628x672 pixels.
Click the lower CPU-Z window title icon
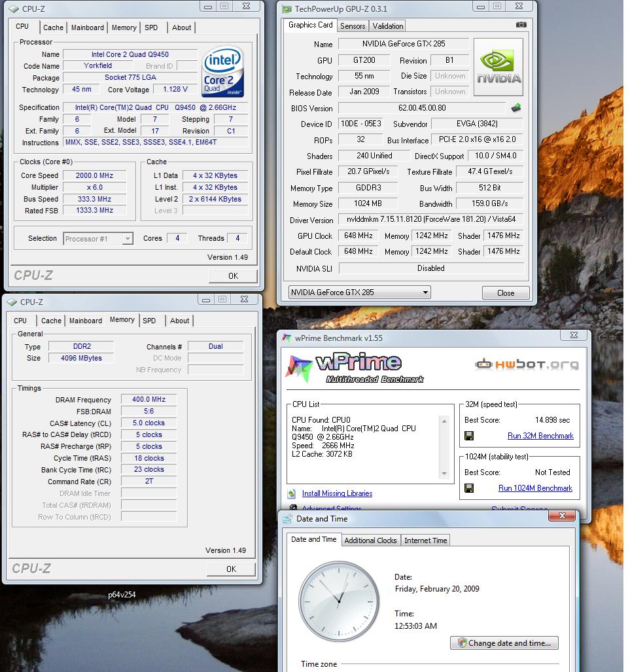12,302
